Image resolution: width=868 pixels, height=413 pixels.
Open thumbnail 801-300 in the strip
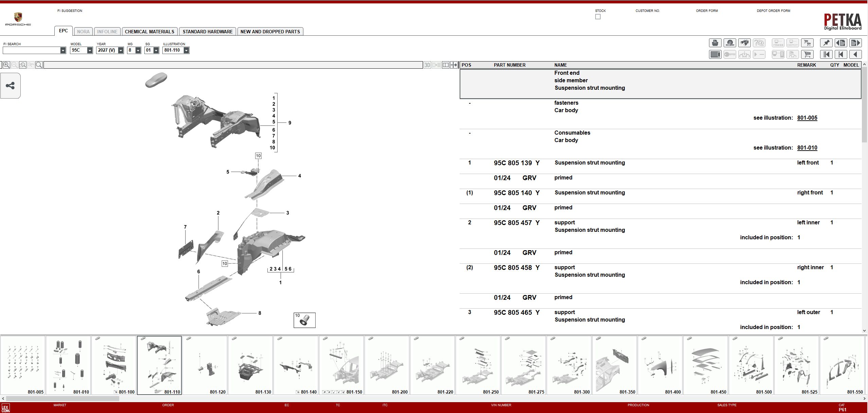click(569, 365)
